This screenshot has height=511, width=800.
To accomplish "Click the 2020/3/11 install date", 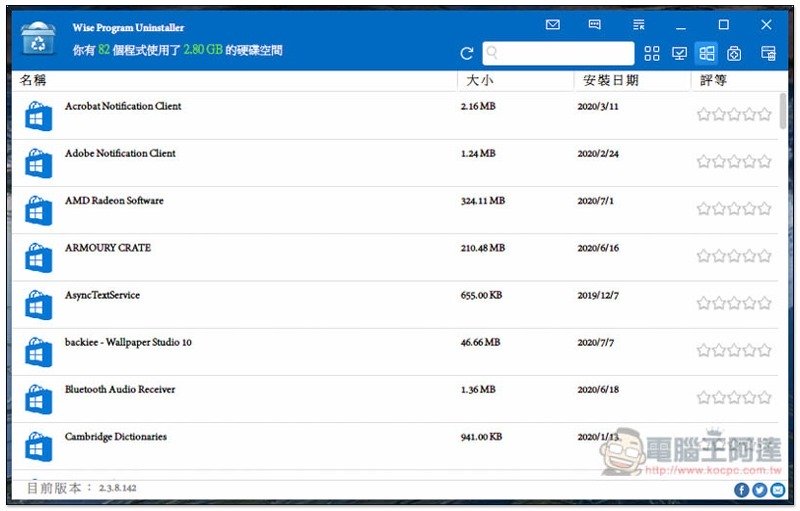I will point(598,107).
